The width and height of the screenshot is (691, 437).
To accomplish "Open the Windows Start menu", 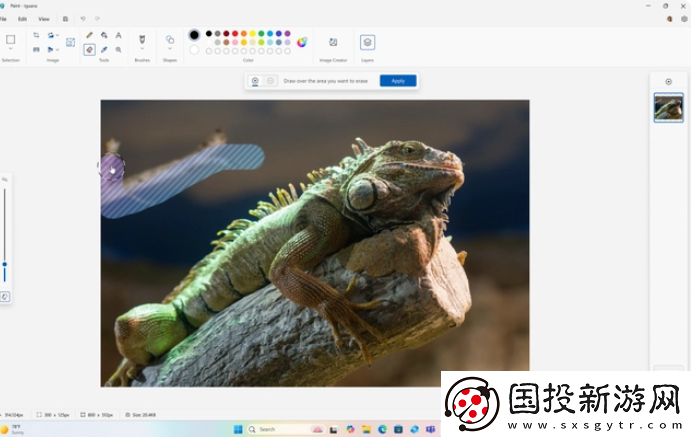I will pos(238,429).
